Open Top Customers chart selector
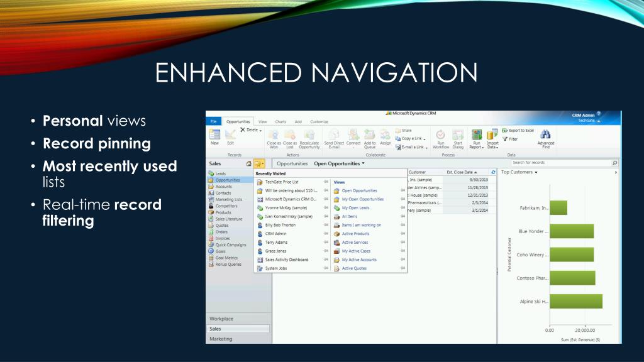 [x=519, y=172]
